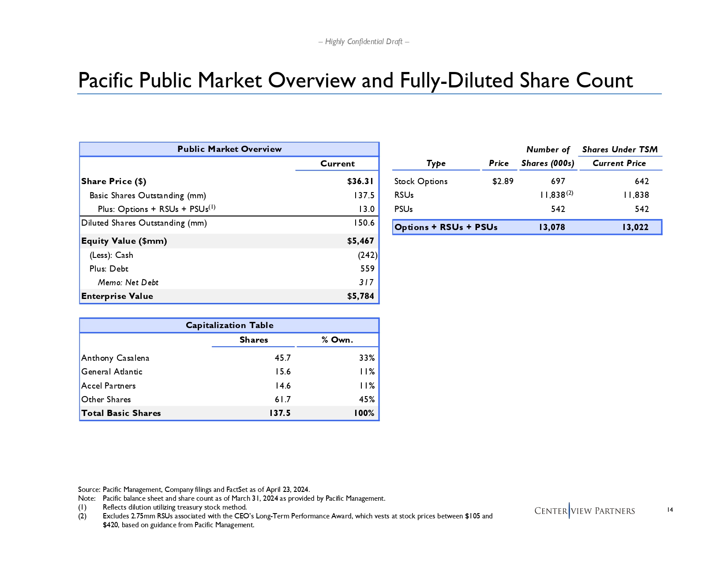728x563 pixels.
Task: Click the Enterprise Value figure $5,784
Action: coord(360,296)
